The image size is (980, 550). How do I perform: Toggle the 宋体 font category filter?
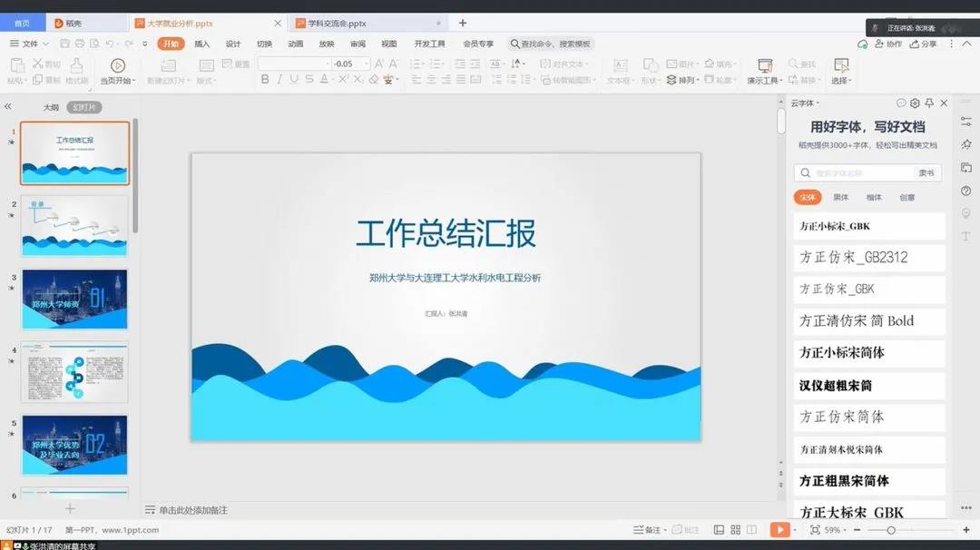[807, 197]
